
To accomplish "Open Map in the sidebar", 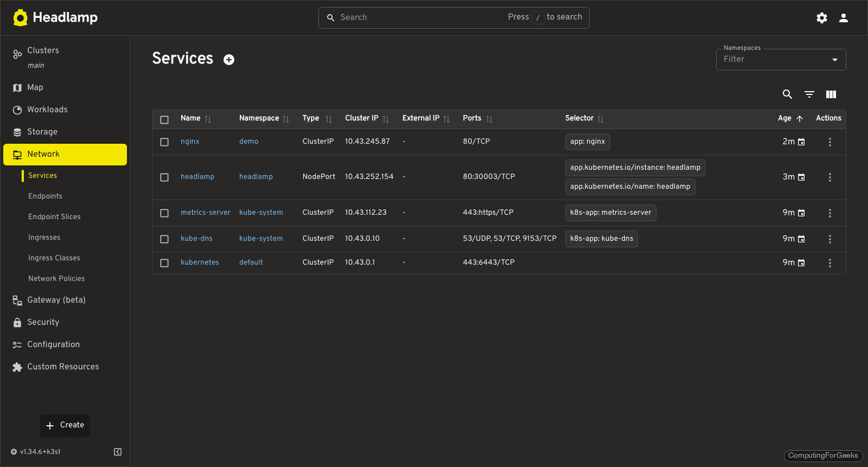I will 65,87.
